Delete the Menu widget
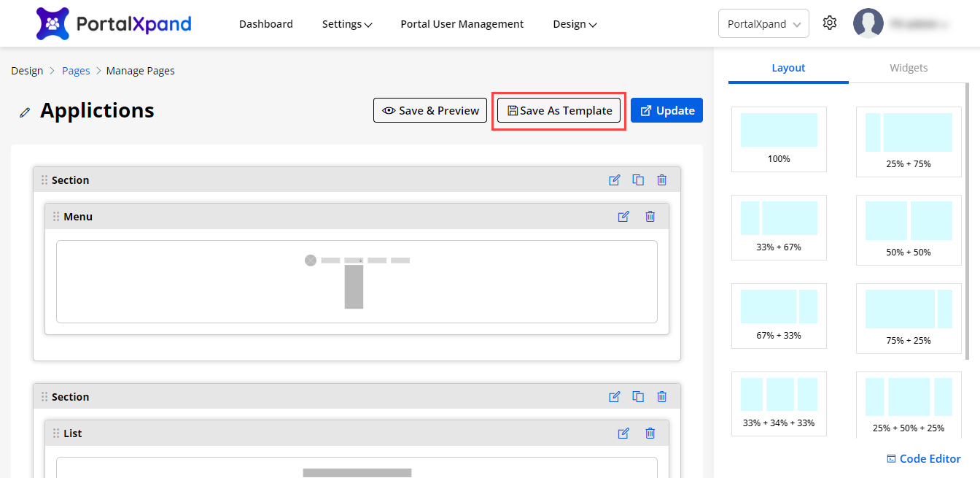Screen dimensions: 980x478 coord(650,217)
